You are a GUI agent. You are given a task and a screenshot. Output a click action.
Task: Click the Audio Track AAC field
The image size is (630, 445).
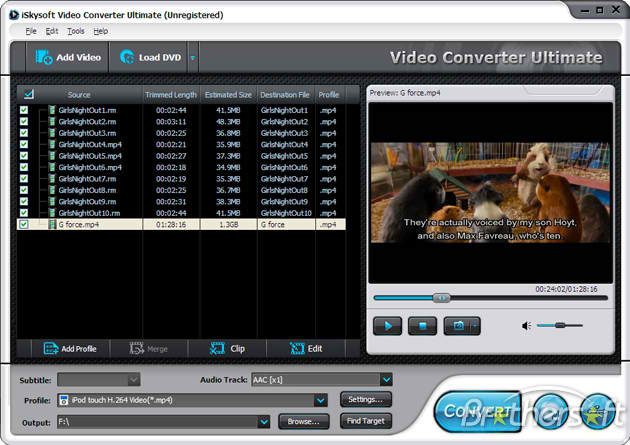click(x=316, y=380)
